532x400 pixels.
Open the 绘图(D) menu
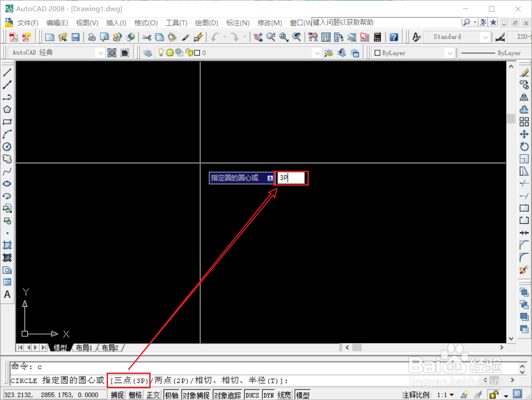tap(207, 23)
